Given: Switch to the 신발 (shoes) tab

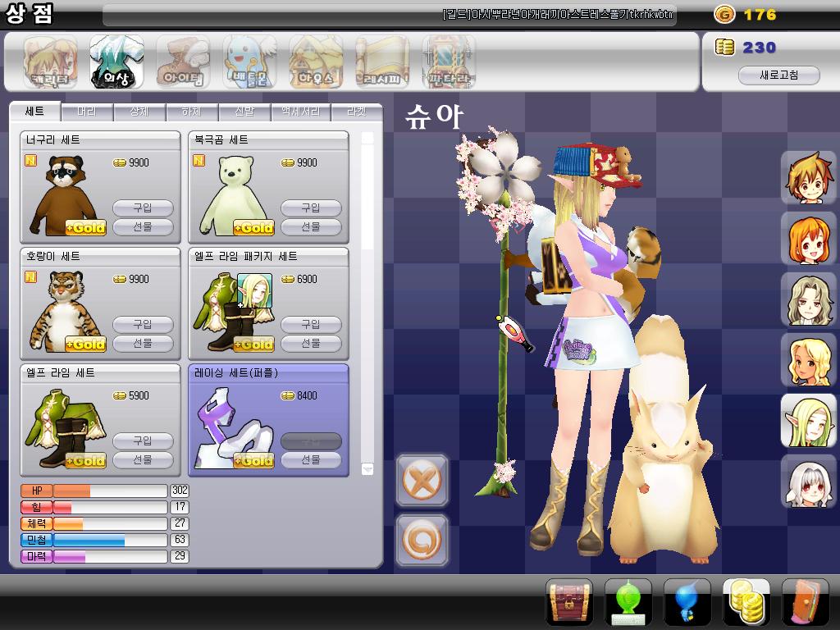Looking at the screenshot, I should pyautogui.click(x=244, y=112).
